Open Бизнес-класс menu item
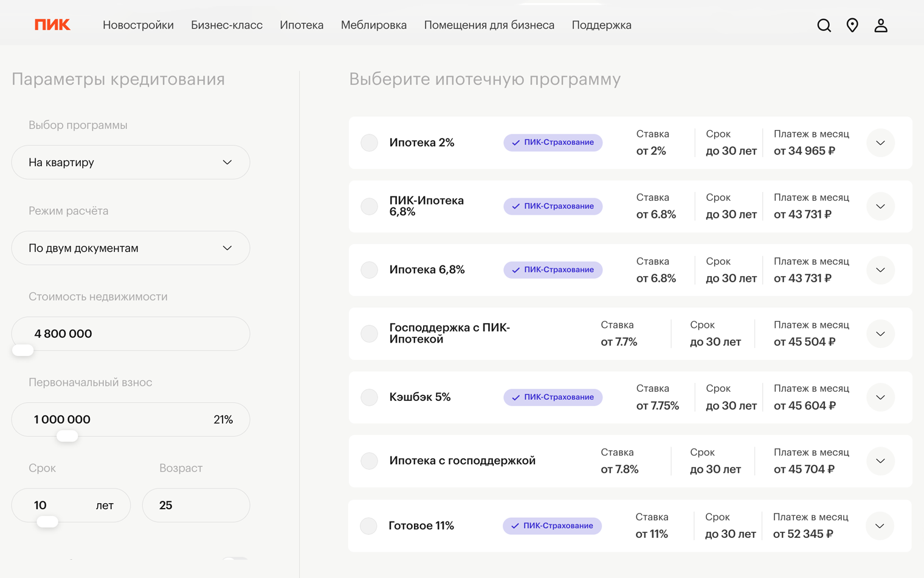Viewport: 924px width, 578px height. tap(227, 25)
